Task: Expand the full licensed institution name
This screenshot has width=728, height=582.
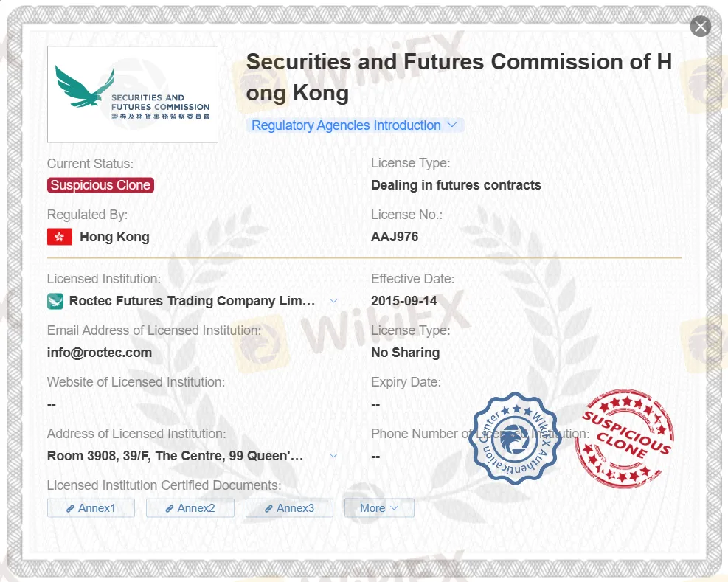Action: [333, 301]
